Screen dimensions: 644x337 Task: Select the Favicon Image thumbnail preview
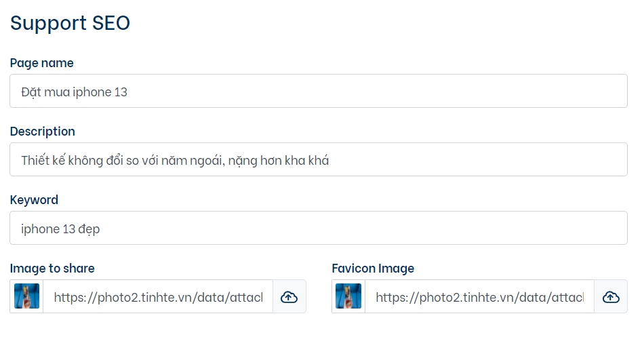[348, 296]
